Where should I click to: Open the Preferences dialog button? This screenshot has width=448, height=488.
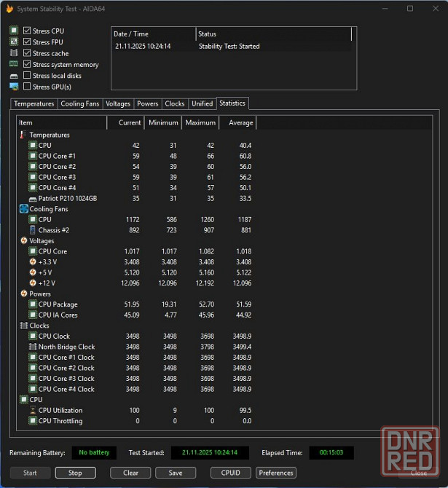pos(276,473)
